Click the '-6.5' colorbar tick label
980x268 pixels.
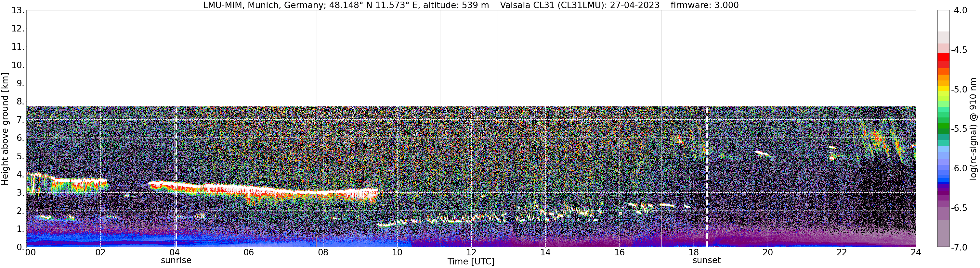pyautogui.click(x=959, y=208)
